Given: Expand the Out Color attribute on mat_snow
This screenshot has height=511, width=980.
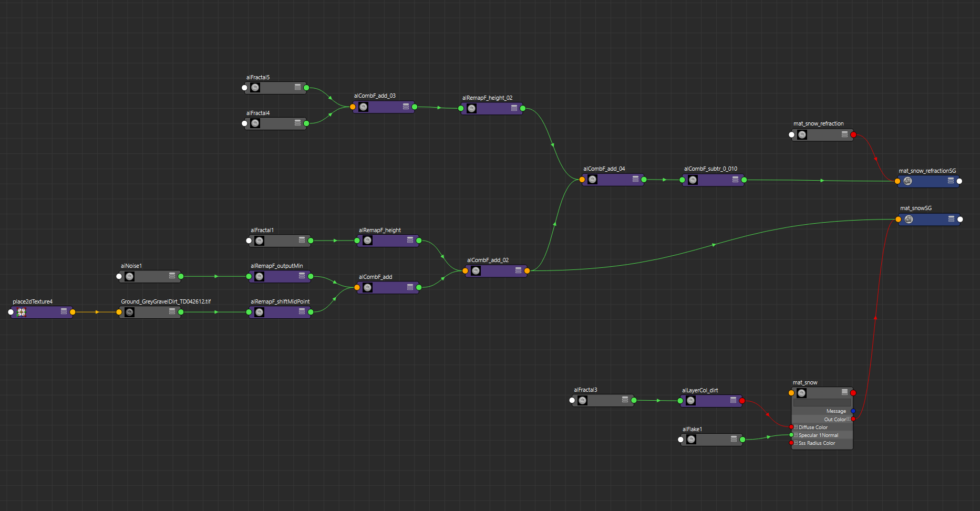Looking at the screenshot, I should tap(848, 419).
